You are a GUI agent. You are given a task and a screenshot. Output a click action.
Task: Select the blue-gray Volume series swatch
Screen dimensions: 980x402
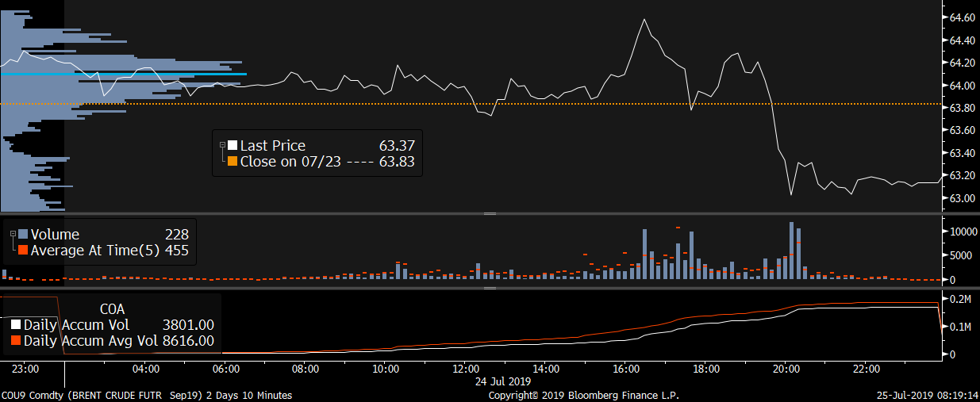(23, 235)
